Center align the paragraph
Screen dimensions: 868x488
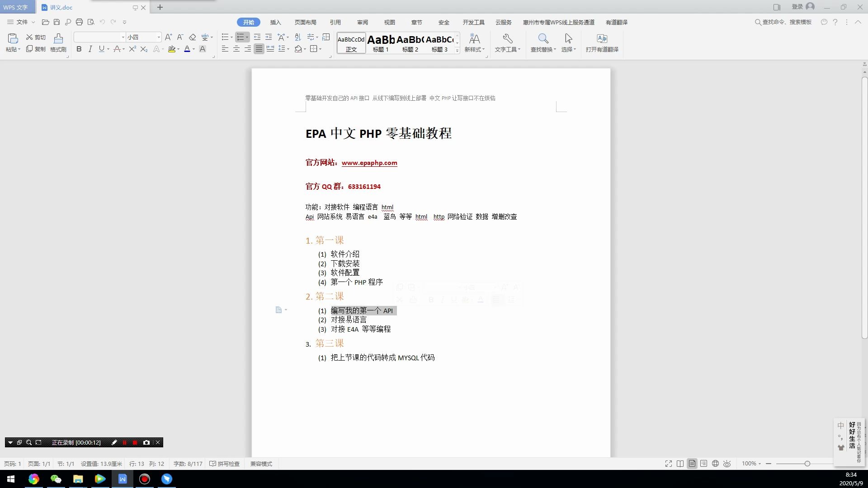click(236, 49)
